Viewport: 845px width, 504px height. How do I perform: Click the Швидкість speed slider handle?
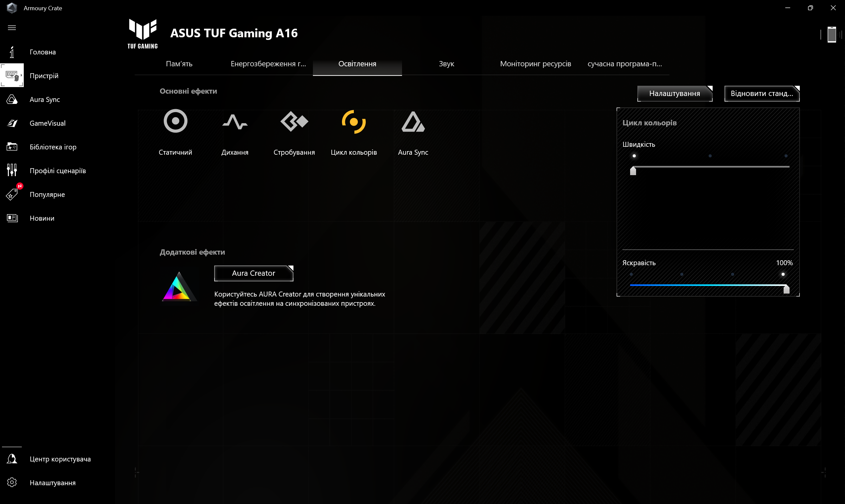[633, 171]
